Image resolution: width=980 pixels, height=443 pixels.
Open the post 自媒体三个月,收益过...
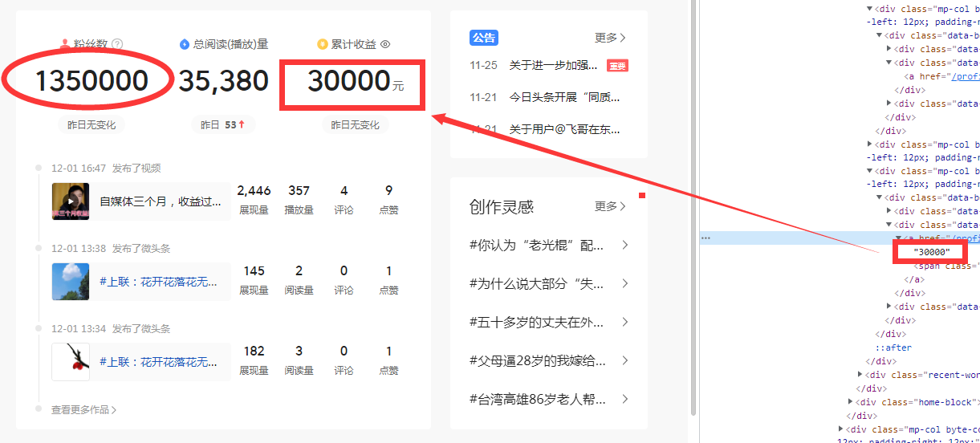(161, 201)
